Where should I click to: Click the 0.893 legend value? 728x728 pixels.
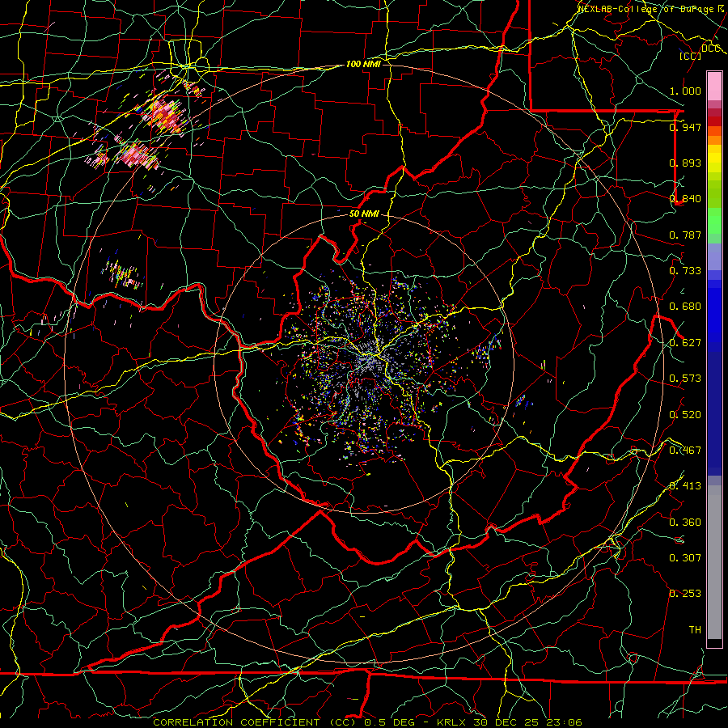pyautogui.click(x=685, y=163)
